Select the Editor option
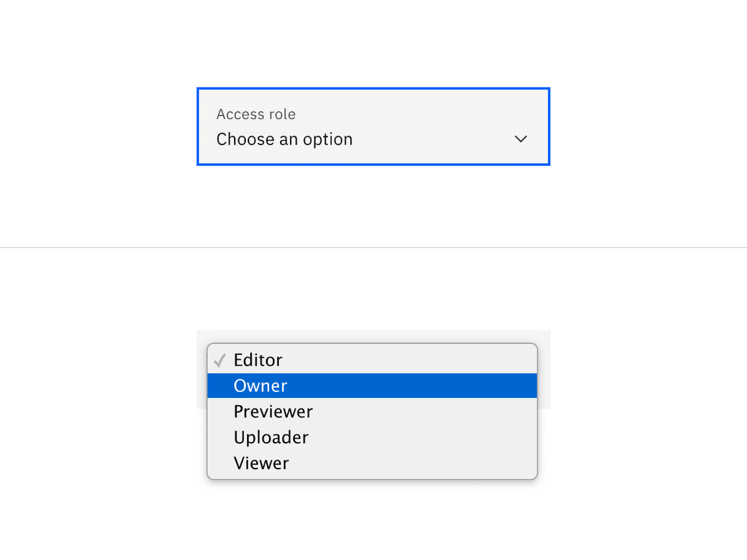The width and height of the screenshot is (747, 560). pos(258,360)
